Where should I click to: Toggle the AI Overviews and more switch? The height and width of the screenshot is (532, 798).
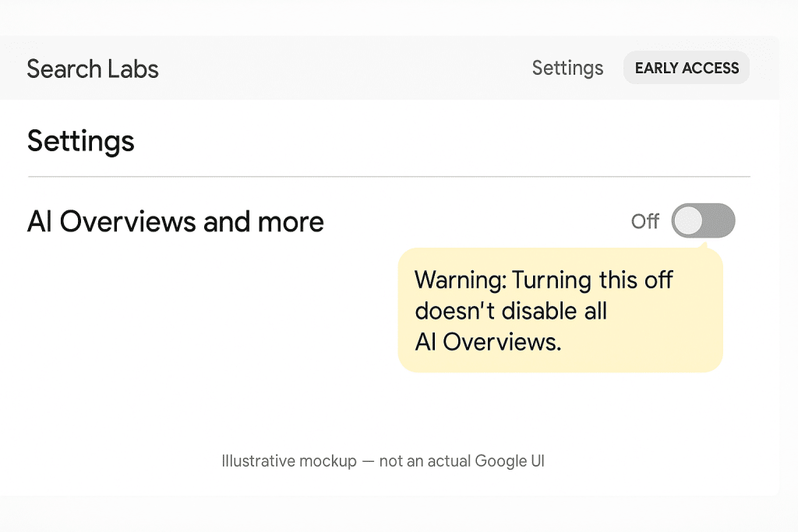point(702,220)
